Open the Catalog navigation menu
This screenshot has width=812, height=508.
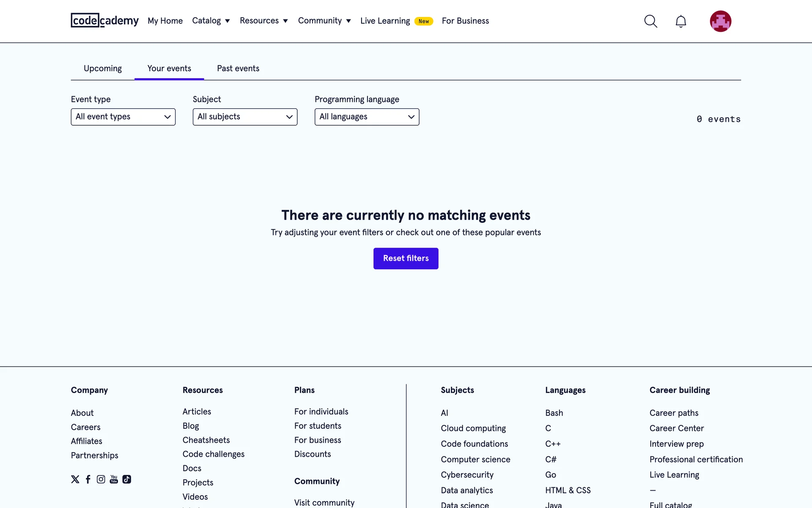(x=211, y=21)
